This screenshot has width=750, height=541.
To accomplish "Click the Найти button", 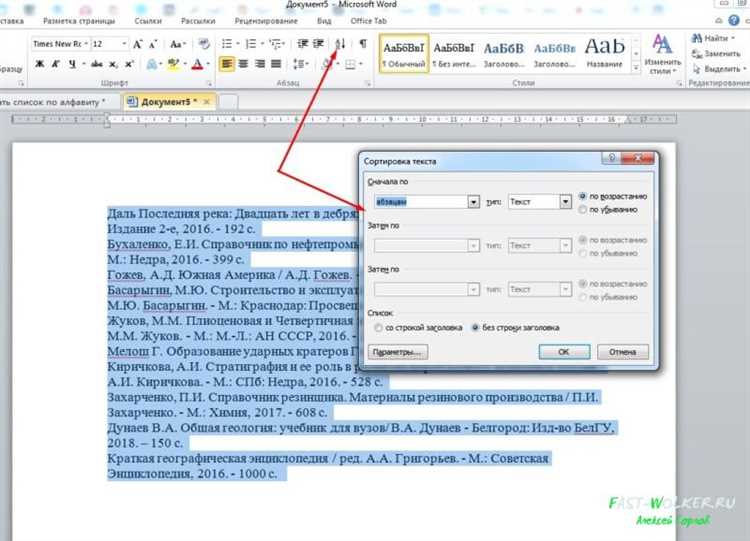I will 709,38.
